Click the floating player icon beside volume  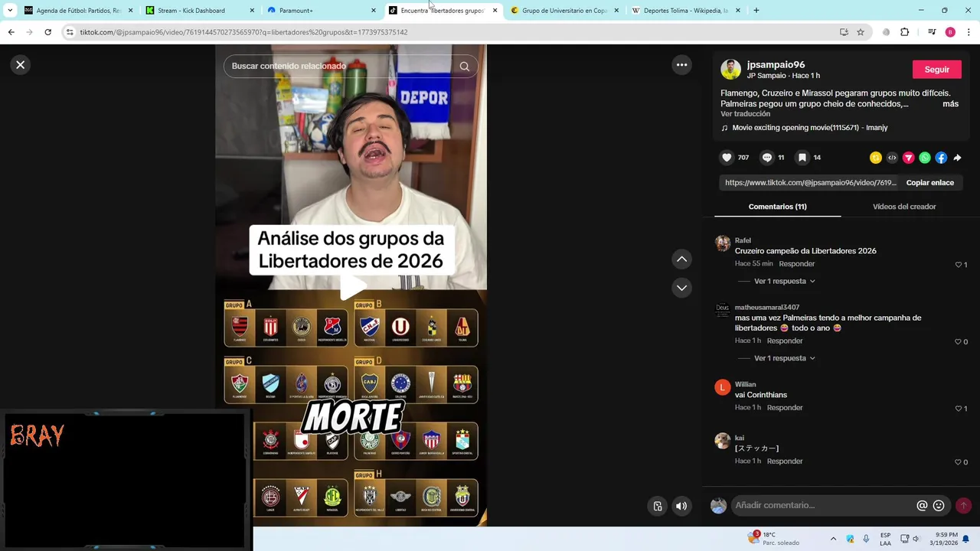[x=657, y=506]
